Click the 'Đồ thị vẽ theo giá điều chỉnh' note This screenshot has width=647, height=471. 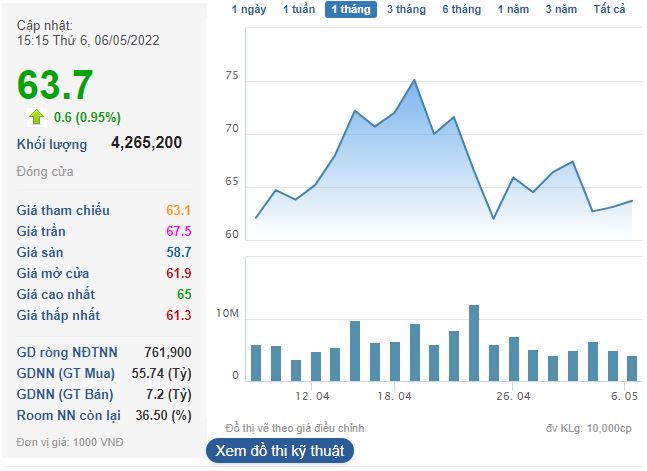pos(295,428)
